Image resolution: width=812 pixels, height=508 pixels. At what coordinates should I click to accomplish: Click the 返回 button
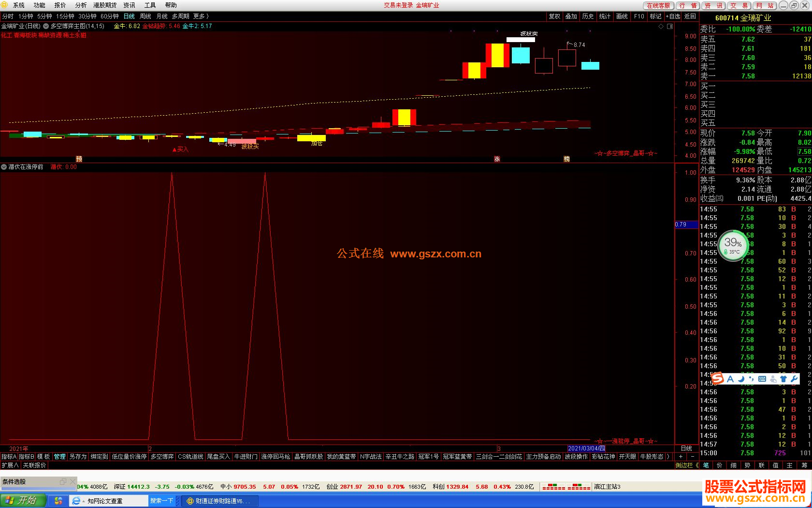pos(690,16)
